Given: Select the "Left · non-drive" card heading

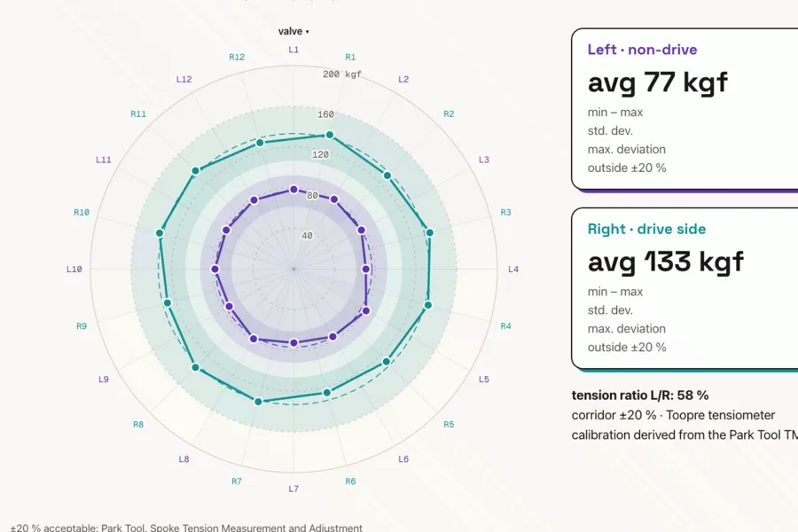Looking at the screenshot, I should coord(642,50).
